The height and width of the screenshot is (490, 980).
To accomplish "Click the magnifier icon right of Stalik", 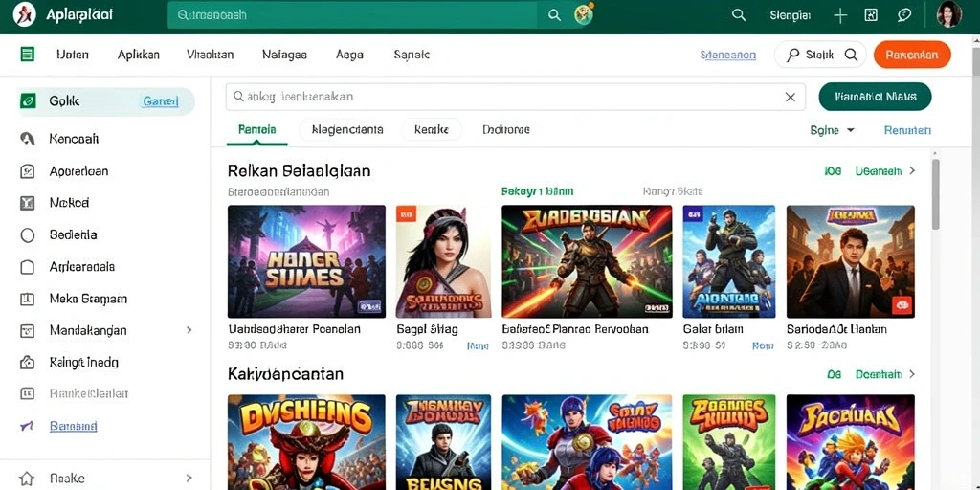I will pyautogui.click(x=851, y=55).
